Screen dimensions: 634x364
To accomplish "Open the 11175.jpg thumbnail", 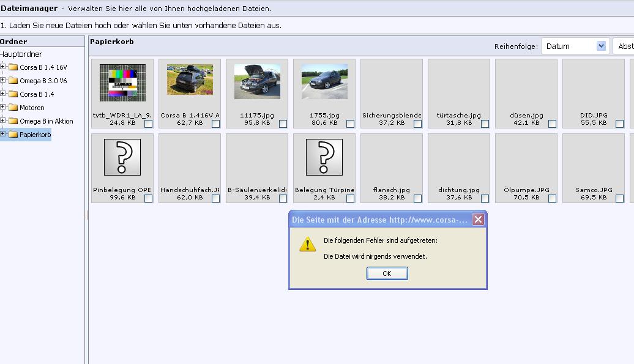I will pyautogui.click(x=257, y=81).
